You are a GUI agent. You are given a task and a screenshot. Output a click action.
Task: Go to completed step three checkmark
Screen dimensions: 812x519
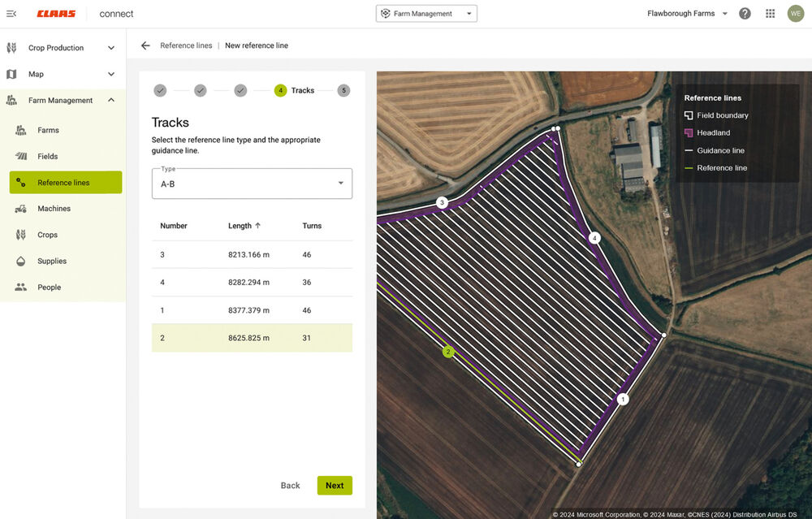240,91
